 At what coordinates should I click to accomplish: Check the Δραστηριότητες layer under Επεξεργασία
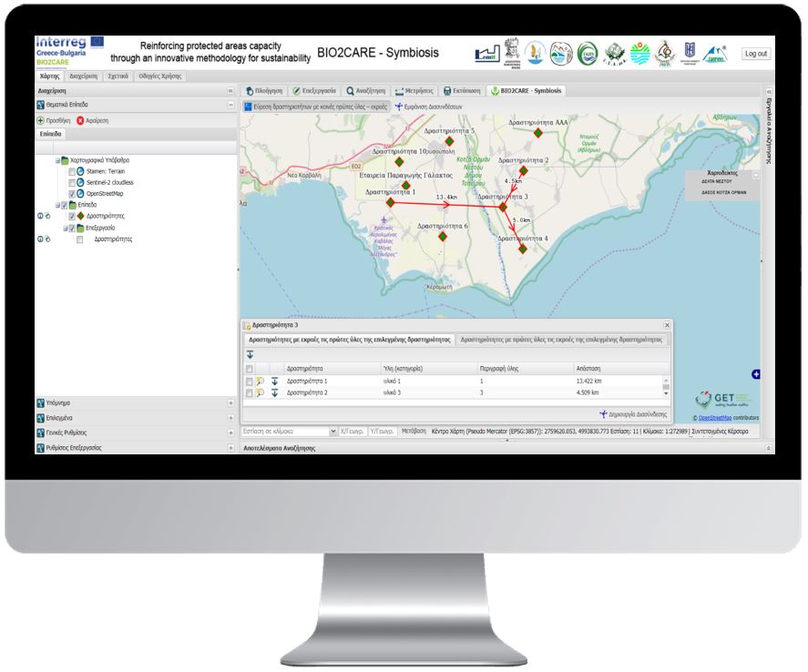(80, 239)
